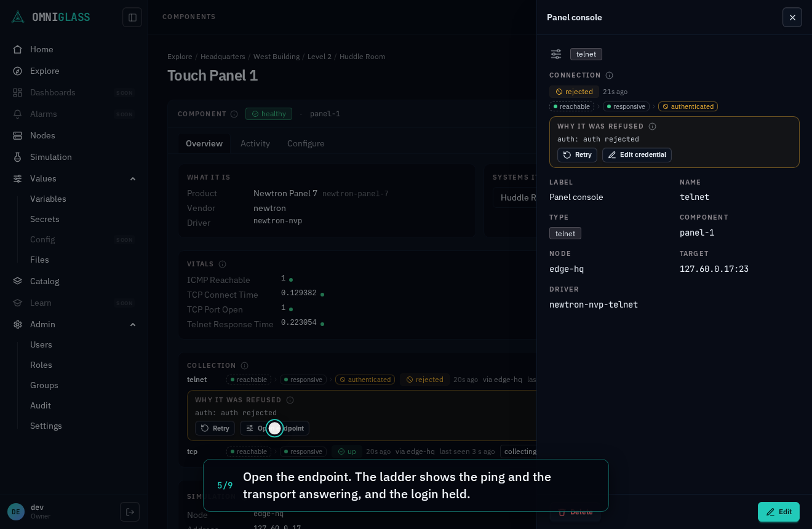The height and width of the screenshot is (529, 812).
Task: Open Simulation in the sidebar
Action: pyautogui.click(x=74, y=157)
